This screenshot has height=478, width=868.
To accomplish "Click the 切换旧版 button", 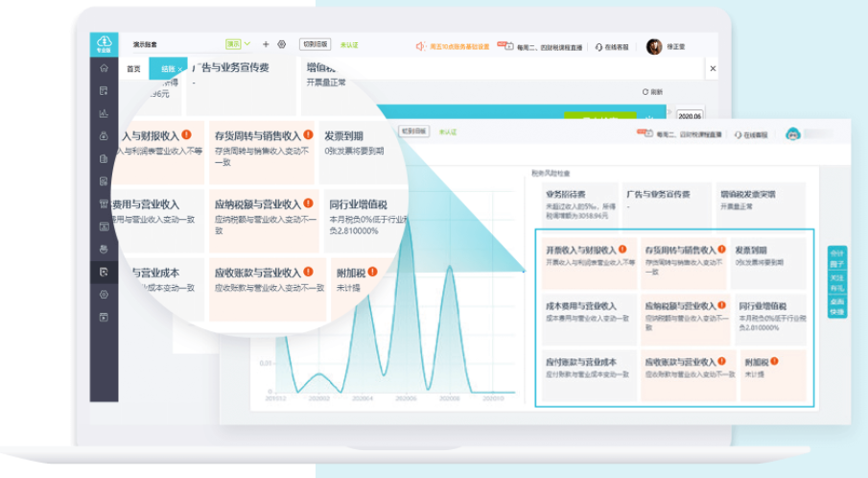I will (317, 44).
